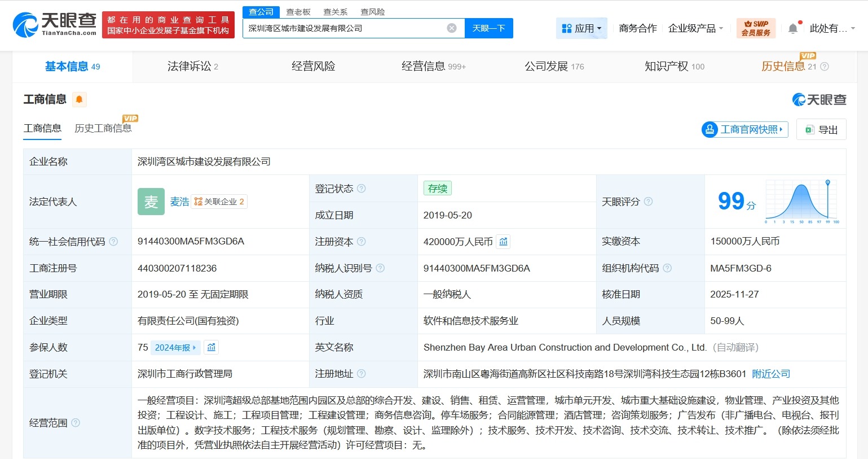Click the chart icon beside 注册资本 amount
The image size is (868, 459).
[503, 241]
